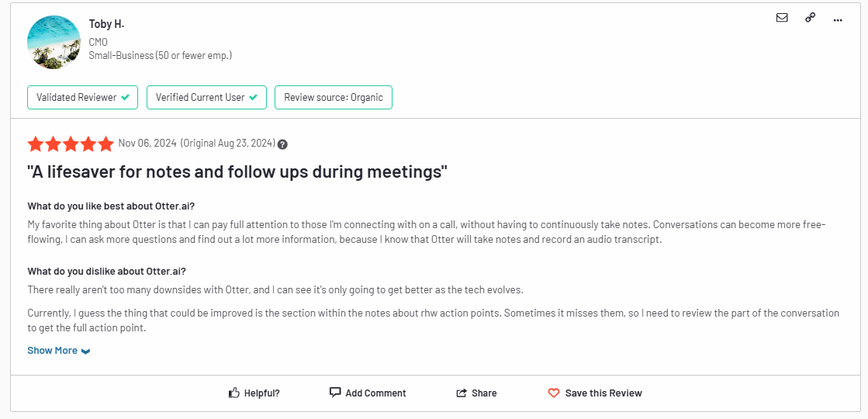Click the heart Save this Review icon
The image size is (868, 419).
pos(554,393)
